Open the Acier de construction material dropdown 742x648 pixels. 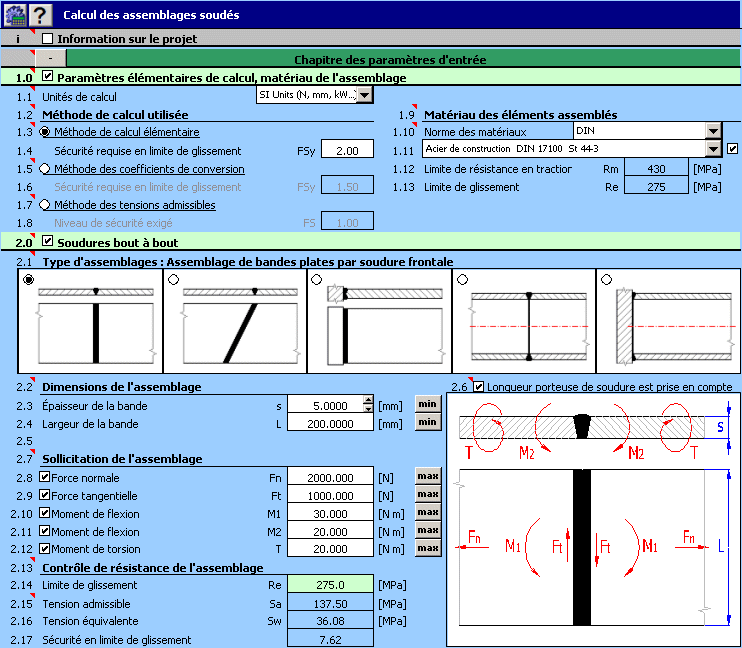(713, 149)
